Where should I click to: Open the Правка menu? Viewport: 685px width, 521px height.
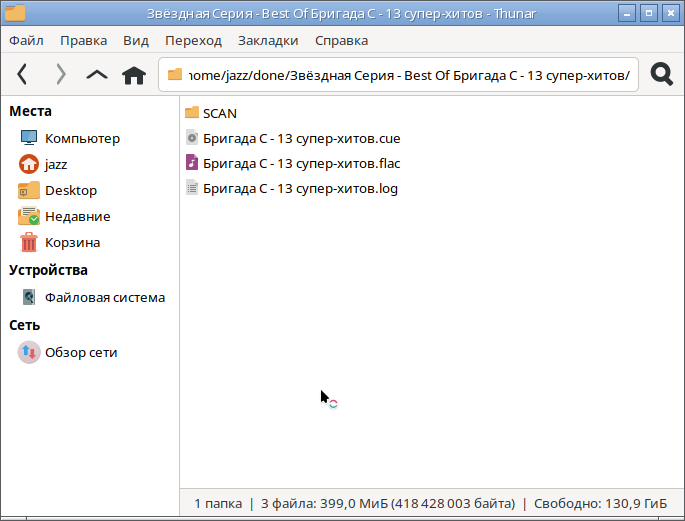coord(83,41)
